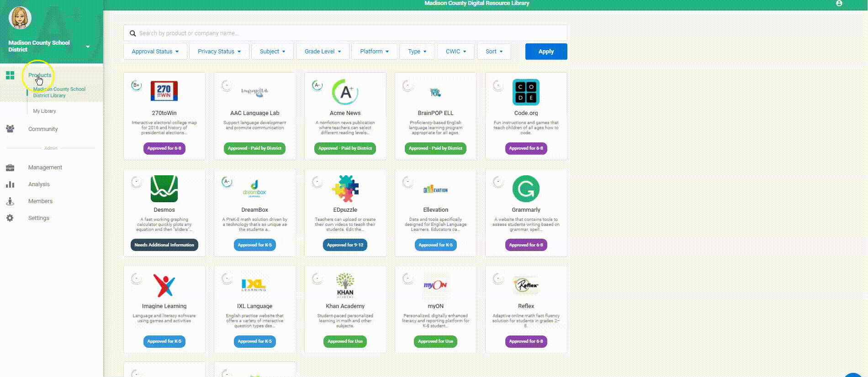The width and height of the screenshot is (868, 377).
Task: Click the Management briefcase icon
Action: (x=10, y=168)
